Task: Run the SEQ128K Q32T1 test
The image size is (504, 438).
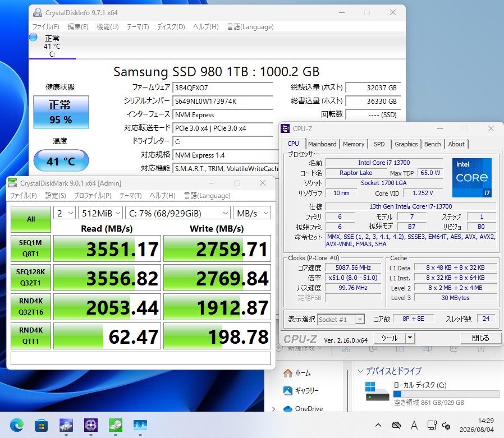Action: tap(31, 278)
